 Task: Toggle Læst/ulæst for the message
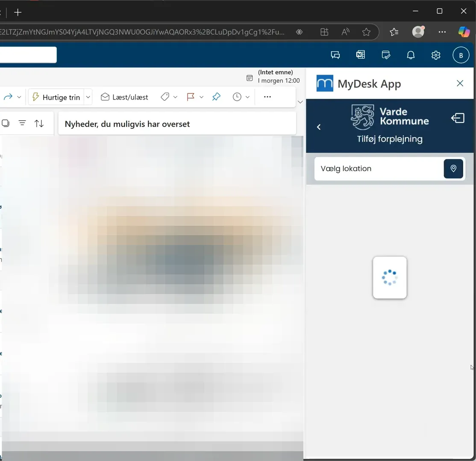(x=124, y=97)
